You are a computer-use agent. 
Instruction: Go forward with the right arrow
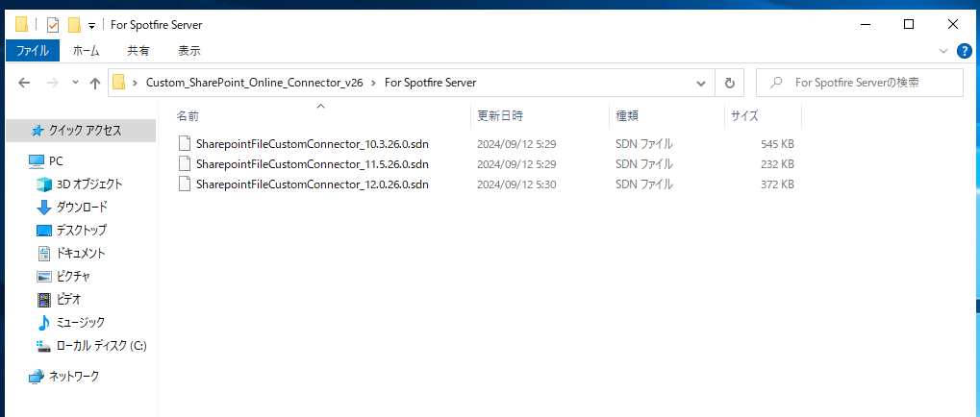(53, 83)
